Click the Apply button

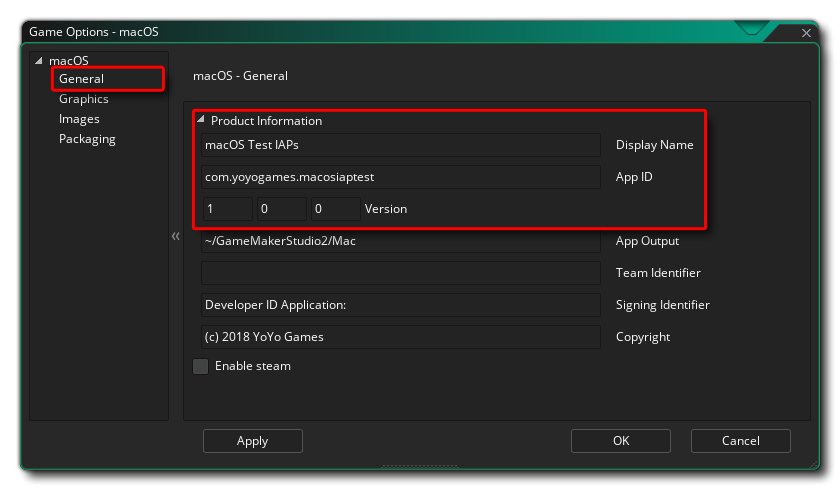coord(253,441)
